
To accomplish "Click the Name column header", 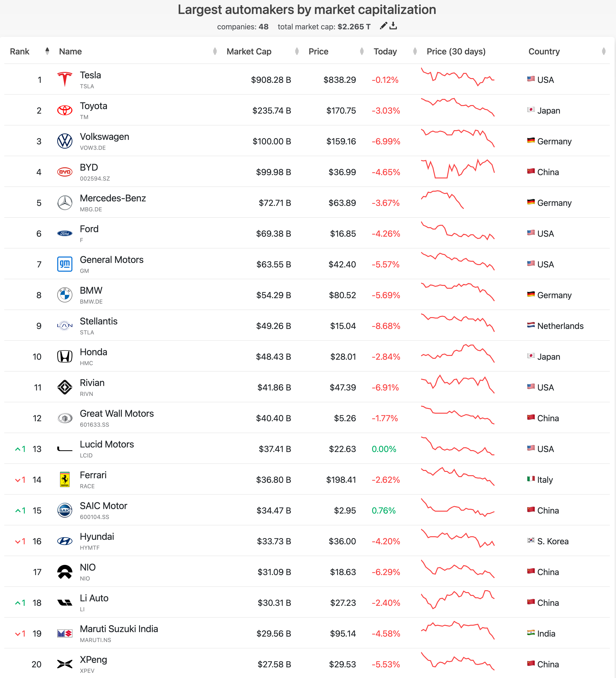I will (x=70, y=51).
